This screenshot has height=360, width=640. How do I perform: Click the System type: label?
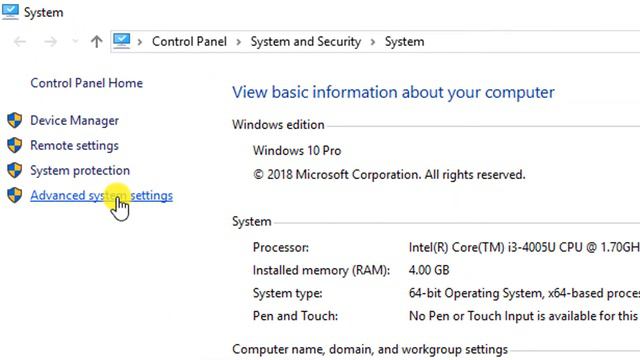287,293
